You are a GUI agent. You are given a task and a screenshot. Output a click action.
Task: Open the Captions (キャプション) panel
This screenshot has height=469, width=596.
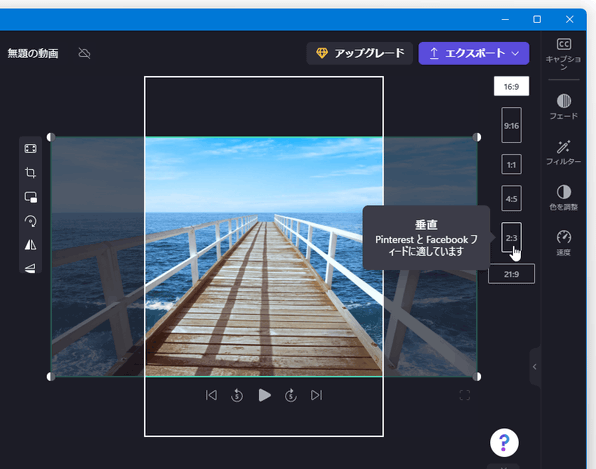click(x=564, y=54)
